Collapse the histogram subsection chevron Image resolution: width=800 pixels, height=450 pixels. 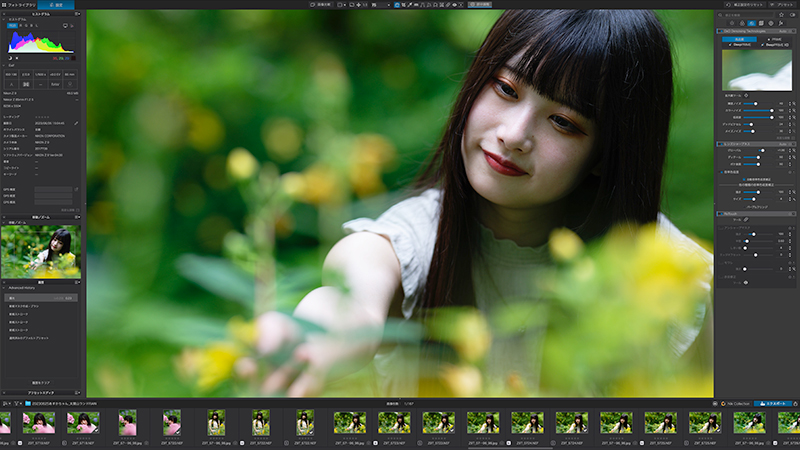click(4, 19)
